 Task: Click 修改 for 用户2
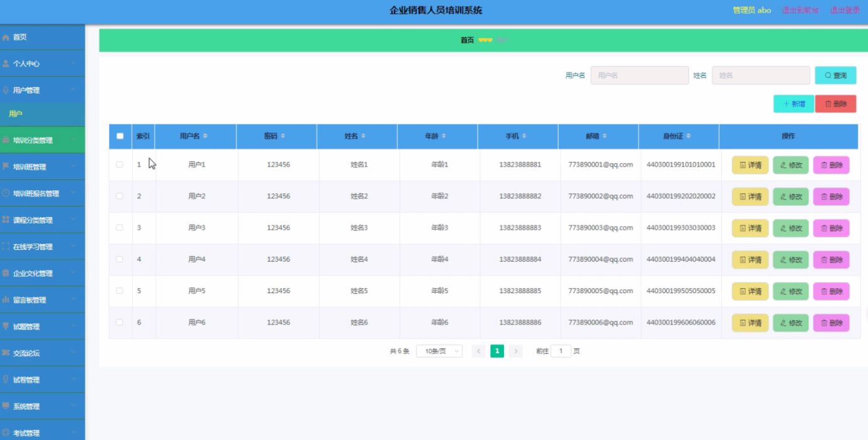point(791,196)
